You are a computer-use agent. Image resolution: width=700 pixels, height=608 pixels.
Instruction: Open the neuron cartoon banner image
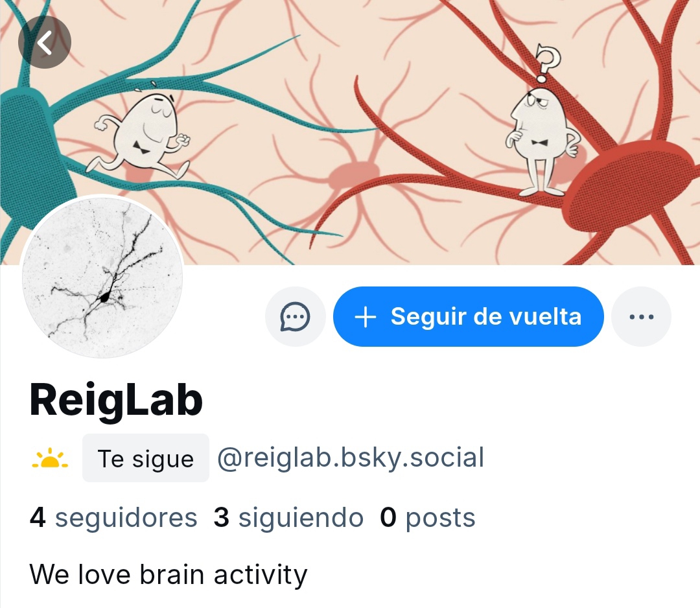tap(350, 132)
